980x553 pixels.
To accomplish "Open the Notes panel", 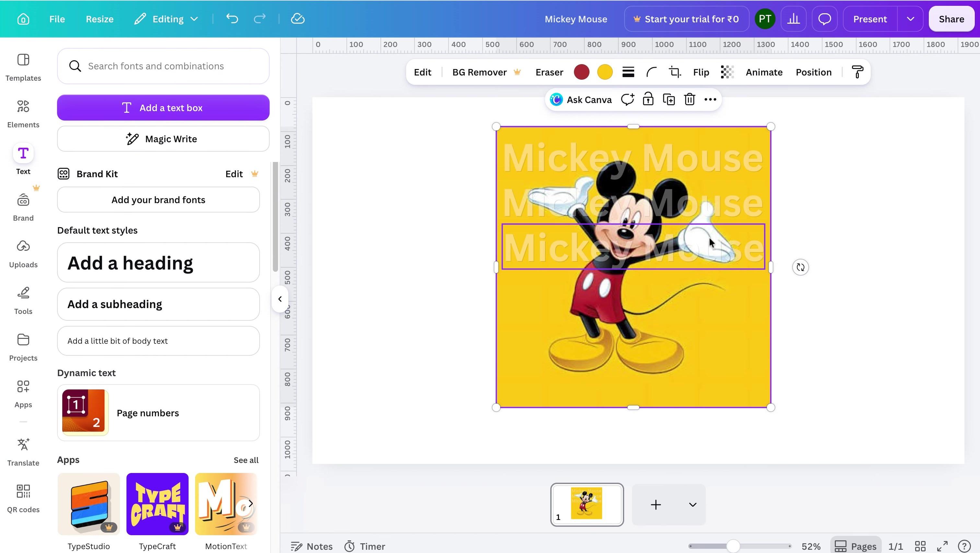I will click(x=311, y=546).
